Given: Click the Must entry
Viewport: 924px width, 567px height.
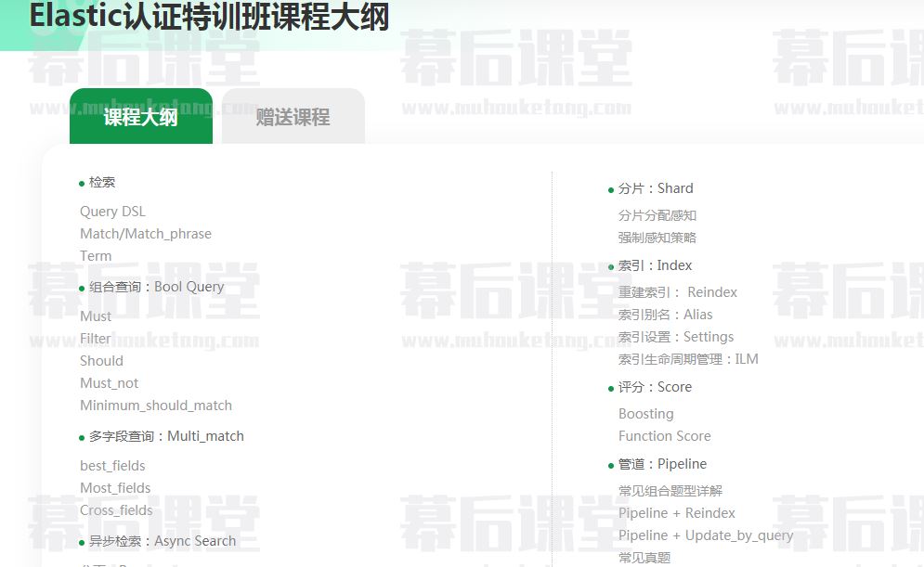Looking at the screenshot, I should (x=96, y=316).
